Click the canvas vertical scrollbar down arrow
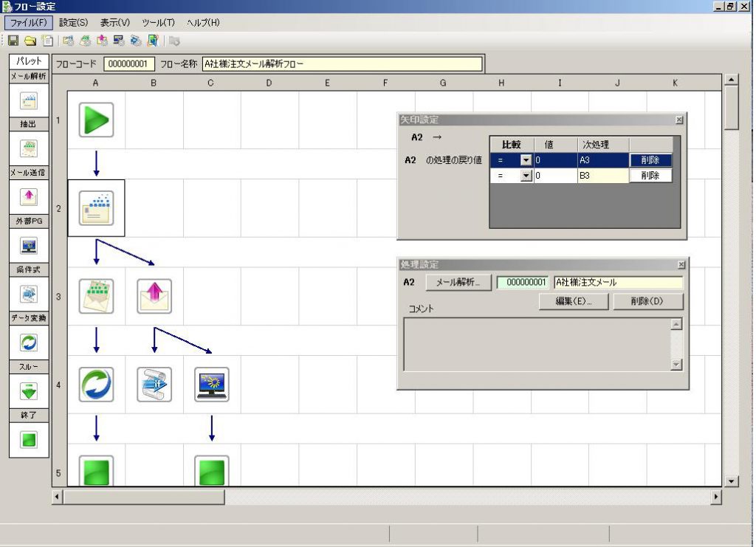This screenshot has height=547, width=756. pyautogui.click(x=732, y=481)
